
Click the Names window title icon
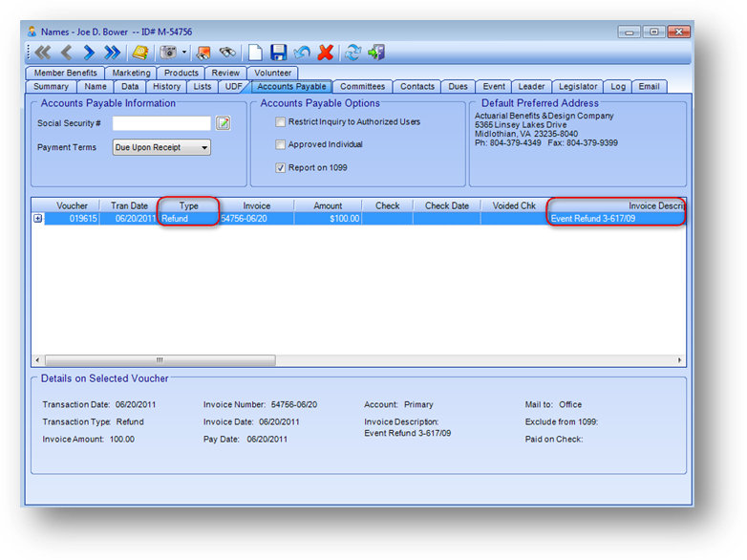coord(32,32)
